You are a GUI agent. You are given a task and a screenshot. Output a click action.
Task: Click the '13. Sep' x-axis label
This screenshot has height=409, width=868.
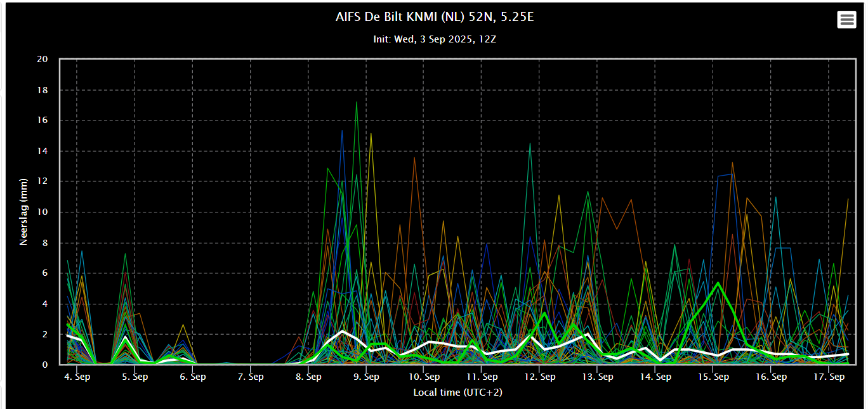pos(598,377)
